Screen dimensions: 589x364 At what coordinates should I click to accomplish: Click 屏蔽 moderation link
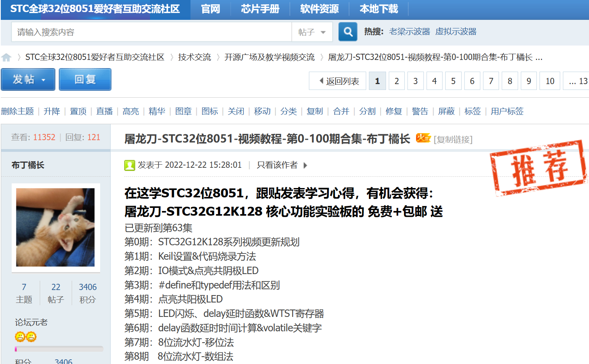(x=446, y=111)
